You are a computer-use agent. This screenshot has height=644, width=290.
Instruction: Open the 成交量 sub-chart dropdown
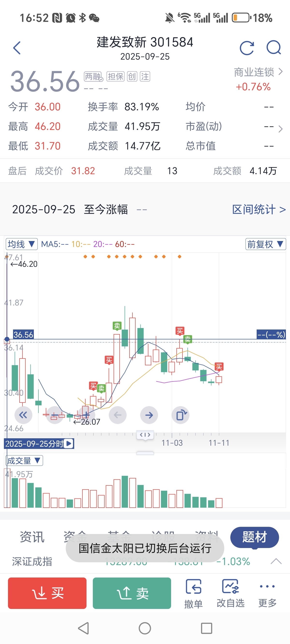(24, 461)
